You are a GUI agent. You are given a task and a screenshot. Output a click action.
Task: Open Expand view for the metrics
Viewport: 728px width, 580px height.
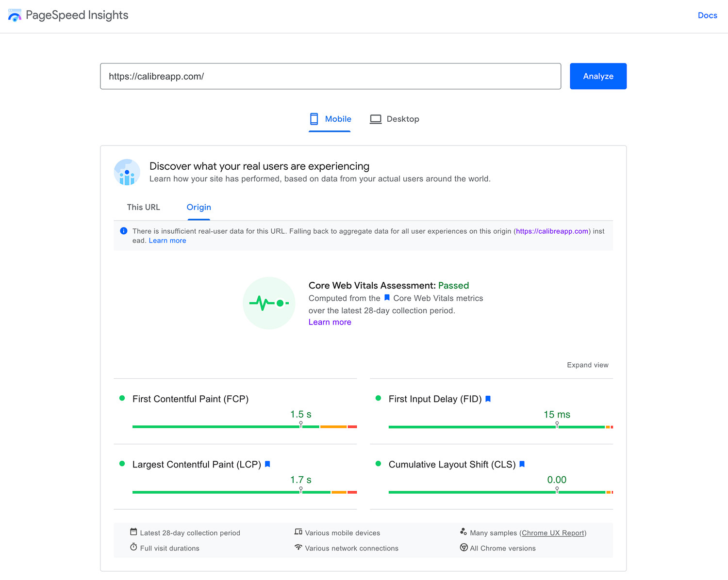[x=587, y=365]
